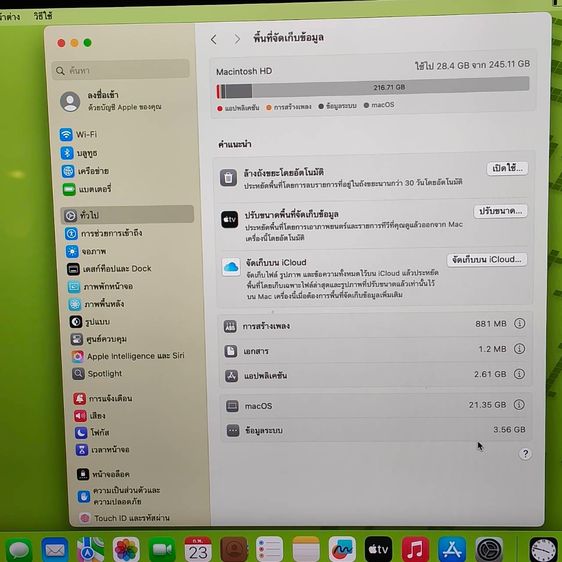Open เดสก์ท็อปและ Dock settings
Image resolution: width=562 pixels, height=562 pixels.
109,268
